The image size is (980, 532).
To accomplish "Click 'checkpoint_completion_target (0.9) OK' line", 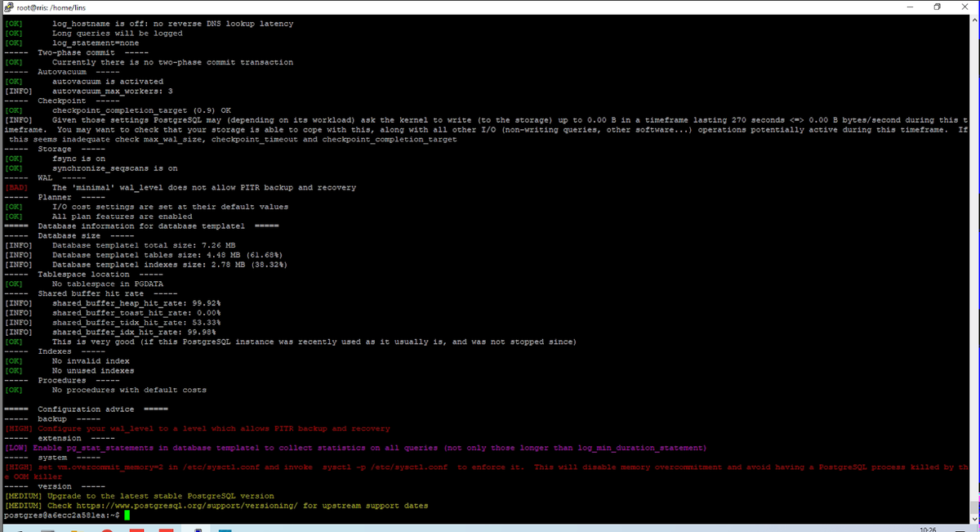I will 141,110.
